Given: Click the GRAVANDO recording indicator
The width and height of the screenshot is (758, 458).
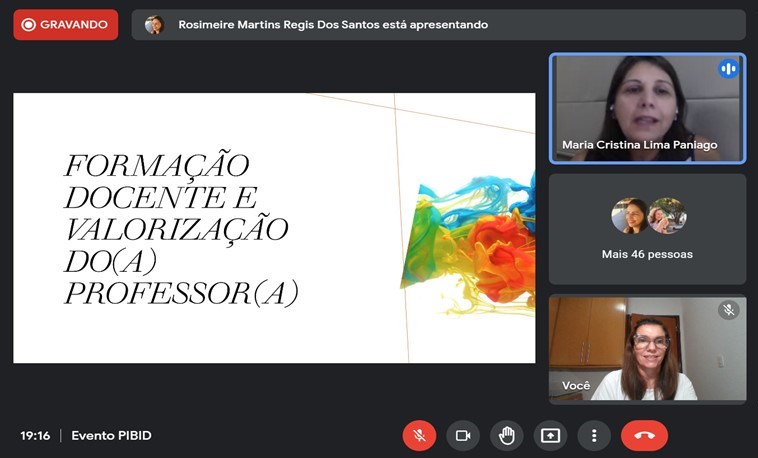Looking at the screenshot, I should (65, 25).
